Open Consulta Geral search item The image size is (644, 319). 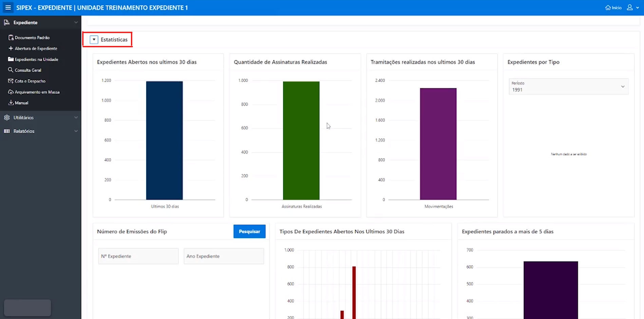(x=28, y=70)
